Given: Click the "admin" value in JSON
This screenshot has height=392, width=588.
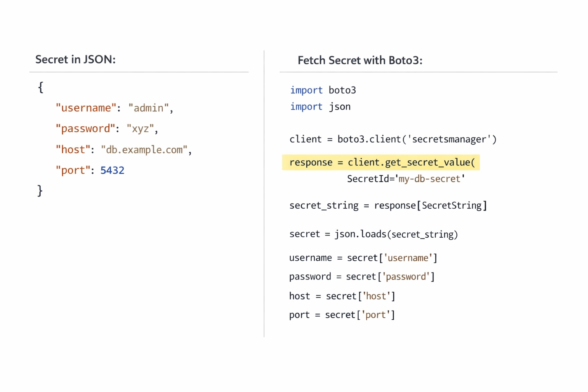Looking at the screenshot, I should [x=149, y=108].
